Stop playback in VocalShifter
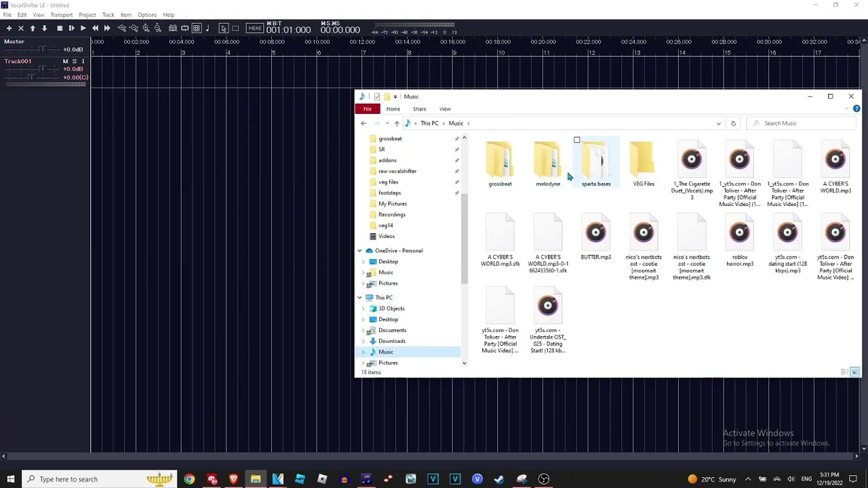Viewport: 868px width, 488px height. click(x=60, y=28)
